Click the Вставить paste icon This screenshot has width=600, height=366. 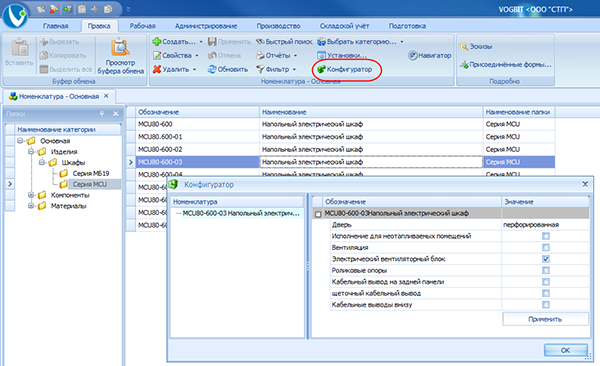coord(20,47)
